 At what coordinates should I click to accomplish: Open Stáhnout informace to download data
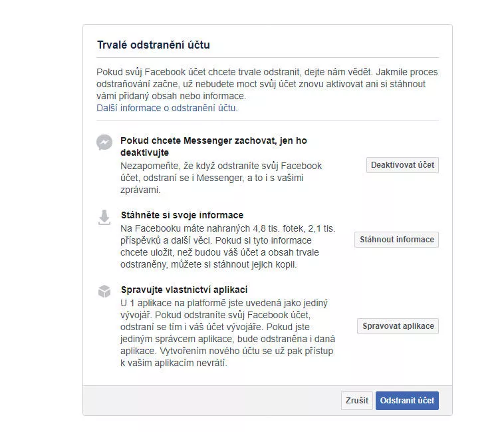pyautogui.click(x=397, y=240)
